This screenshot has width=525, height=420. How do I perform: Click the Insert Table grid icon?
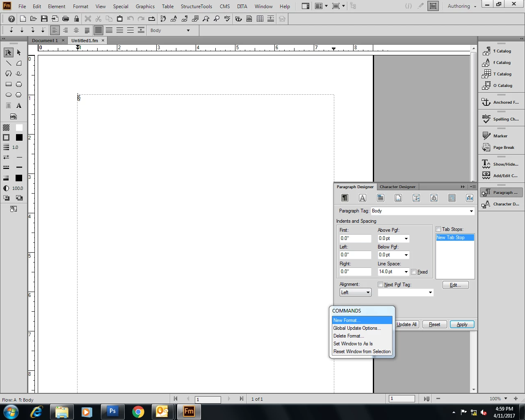pos(260,19)
